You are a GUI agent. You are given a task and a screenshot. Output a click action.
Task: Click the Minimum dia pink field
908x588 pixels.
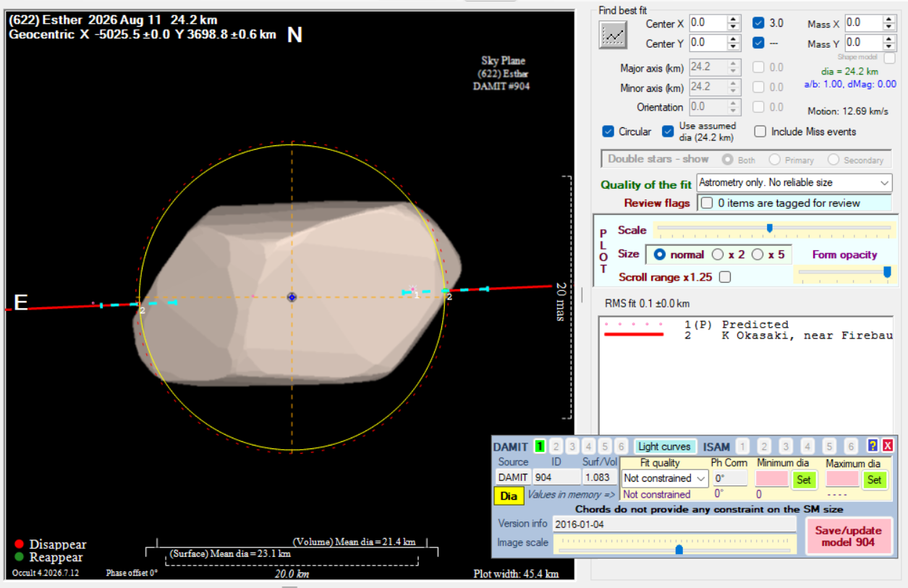[x=772, y=479]
